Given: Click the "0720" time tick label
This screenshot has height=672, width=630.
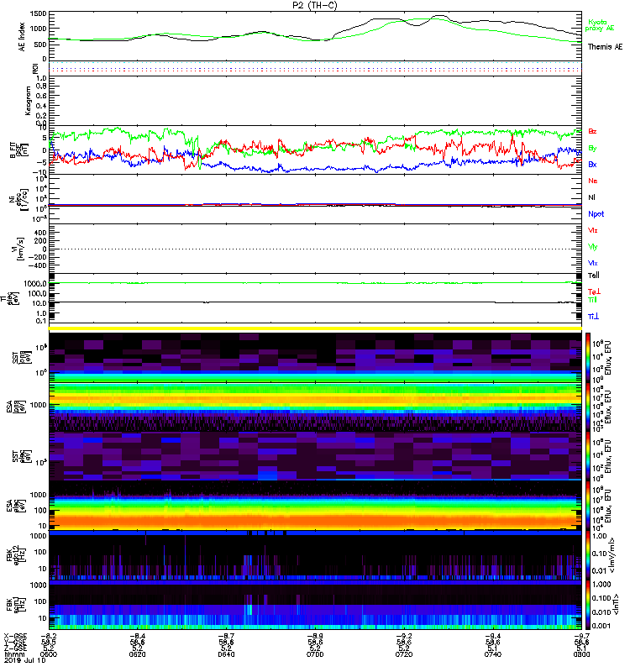Looking at the screenshot, I should [404, 654].
